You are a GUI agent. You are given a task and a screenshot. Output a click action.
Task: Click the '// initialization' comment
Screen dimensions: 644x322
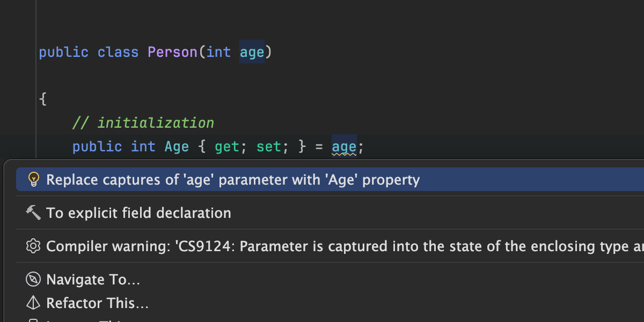[x=143, y=123]
